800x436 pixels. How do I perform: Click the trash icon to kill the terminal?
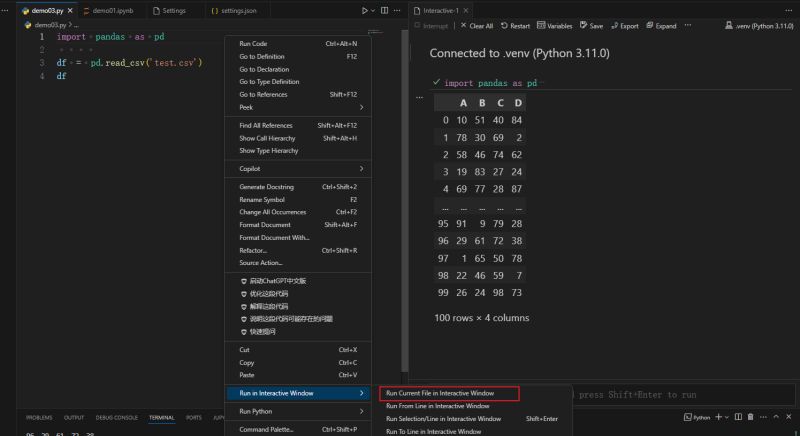[x=751, y=417]
